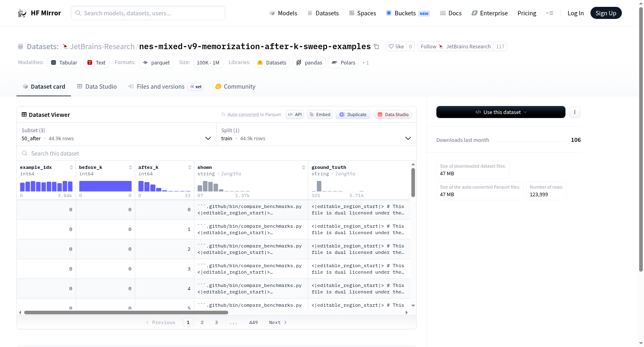Click the horizontal scrollbar of the table

tap(126, 312)
